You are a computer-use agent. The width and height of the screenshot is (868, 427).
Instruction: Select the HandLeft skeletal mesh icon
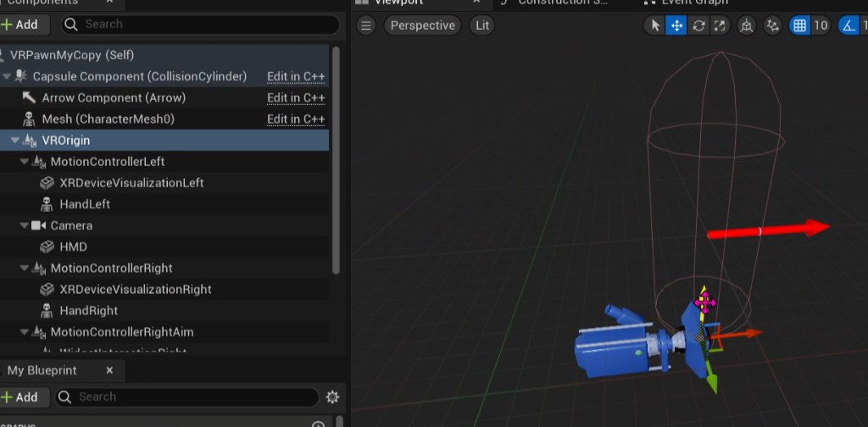[x=47, y=204]
